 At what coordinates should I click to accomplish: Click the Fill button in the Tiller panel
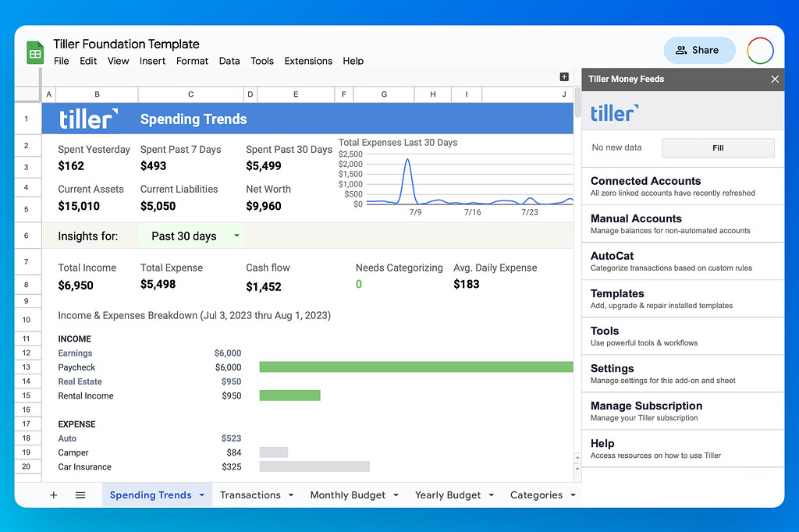tap(718, 147)
